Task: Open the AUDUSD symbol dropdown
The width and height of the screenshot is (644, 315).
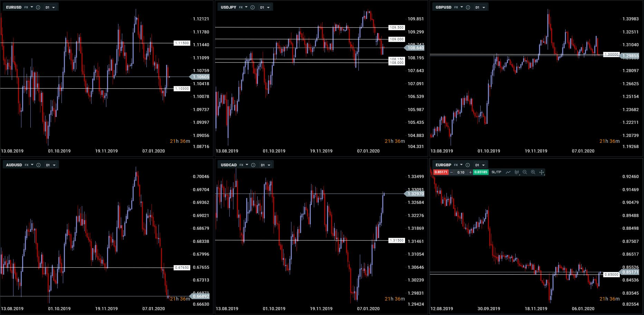Action: click(32, 165)
